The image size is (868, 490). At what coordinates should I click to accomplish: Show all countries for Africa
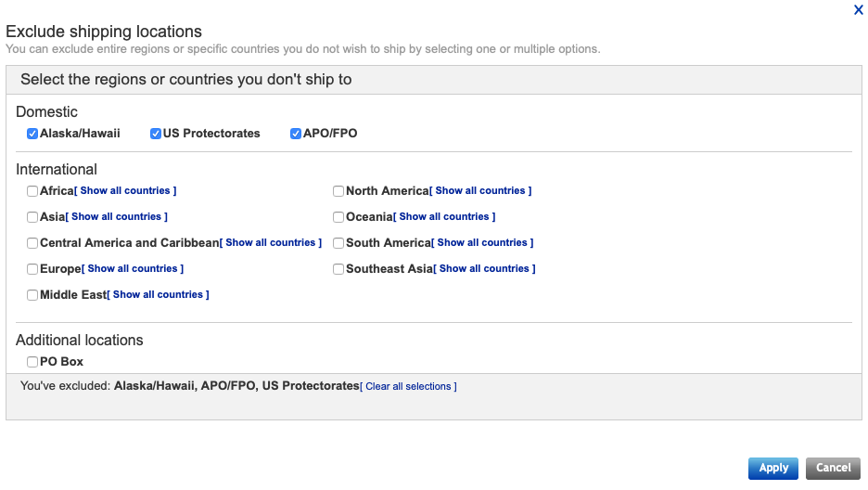click(x=125, y=191)
